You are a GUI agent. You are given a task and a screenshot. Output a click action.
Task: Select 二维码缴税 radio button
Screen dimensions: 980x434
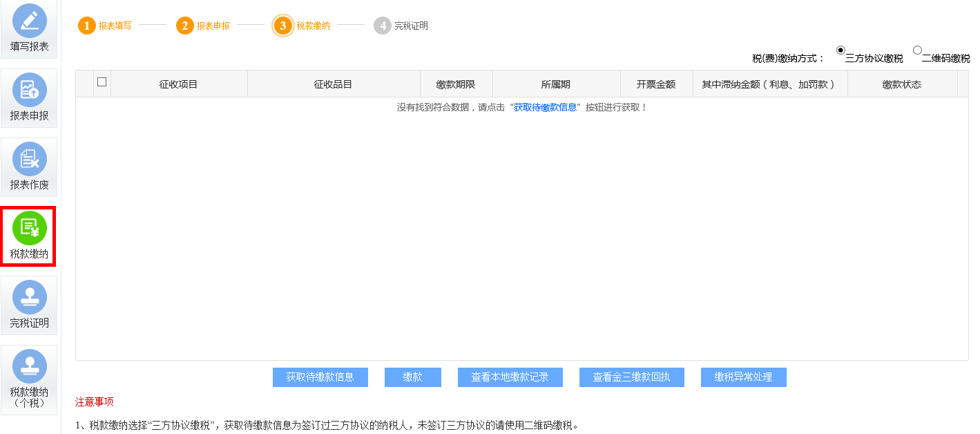click(917, 50)
